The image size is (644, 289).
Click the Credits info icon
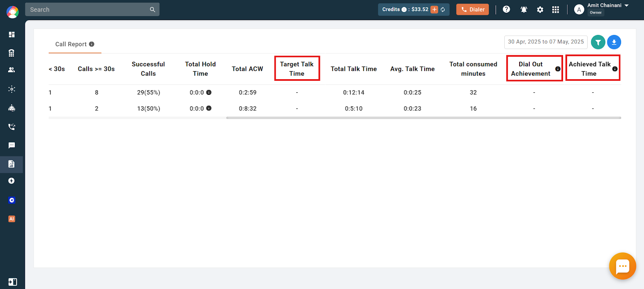[404, 10]
